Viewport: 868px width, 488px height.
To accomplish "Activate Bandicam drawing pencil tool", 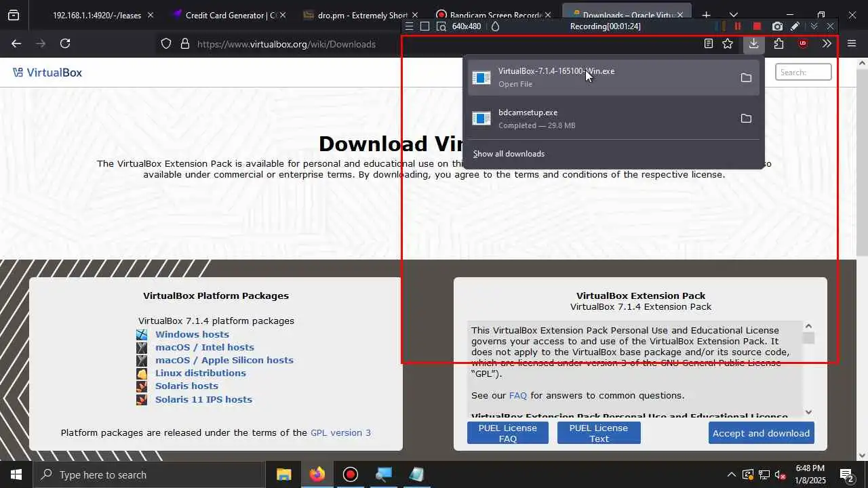I will (795, 26).
